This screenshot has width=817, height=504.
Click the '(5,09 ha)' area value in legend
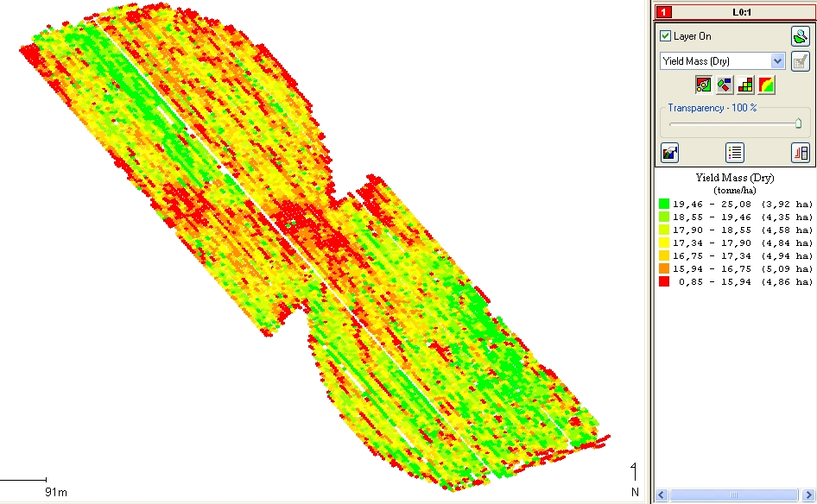[787, 269]
